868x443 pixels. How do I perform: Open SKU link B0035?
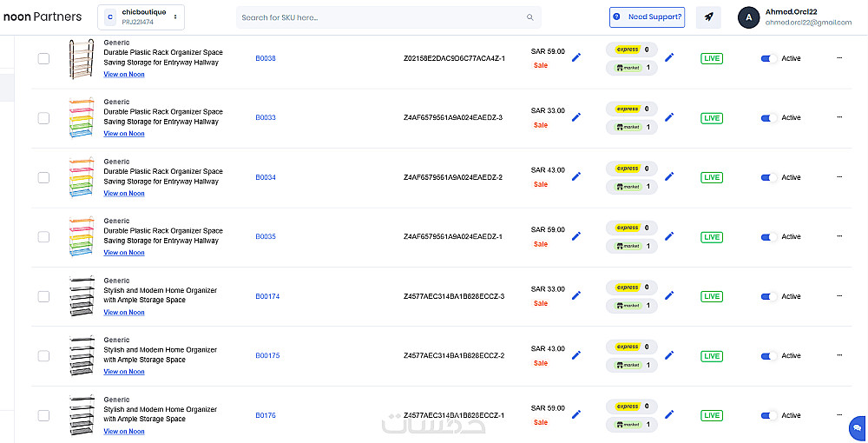coord(266,236)
